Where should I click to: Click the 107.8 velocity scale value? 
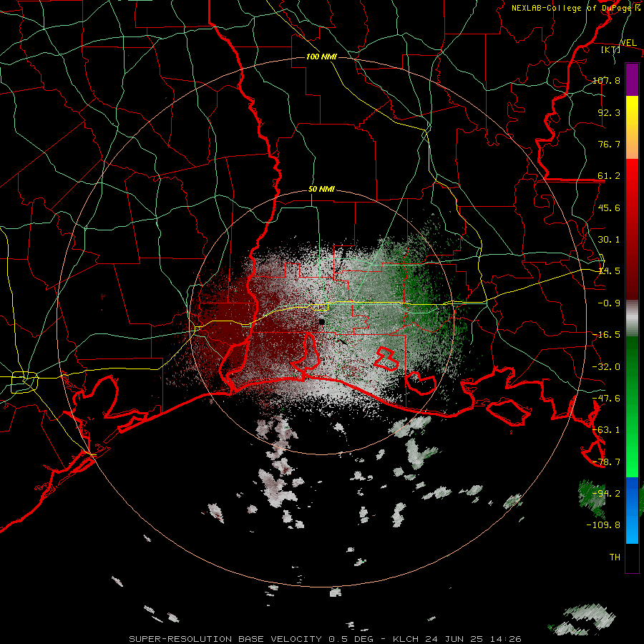point(606,80)
